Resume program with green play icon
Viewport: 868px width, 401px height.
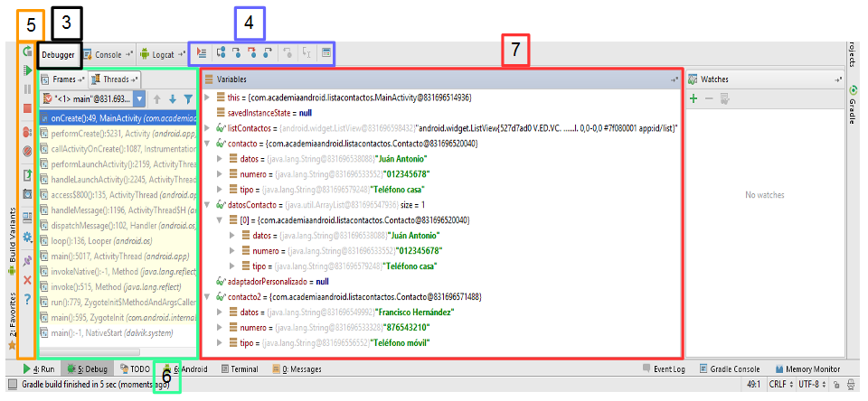tap(26, 70)
